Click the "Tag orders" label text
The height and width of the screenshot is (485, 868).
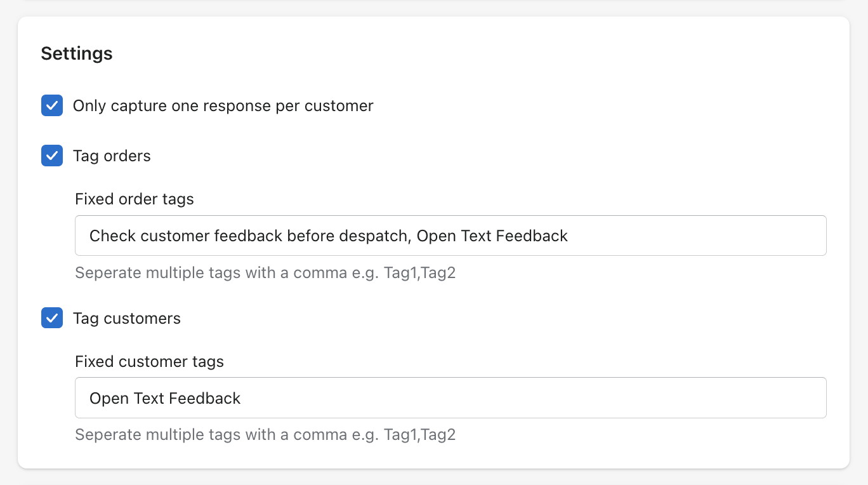112,156
